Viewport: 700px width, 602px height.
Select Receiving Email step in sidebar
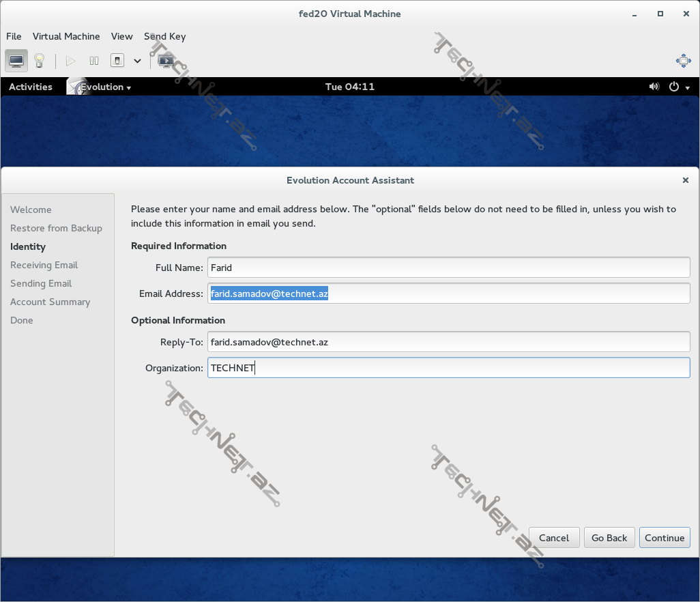(x=44, y=265)
